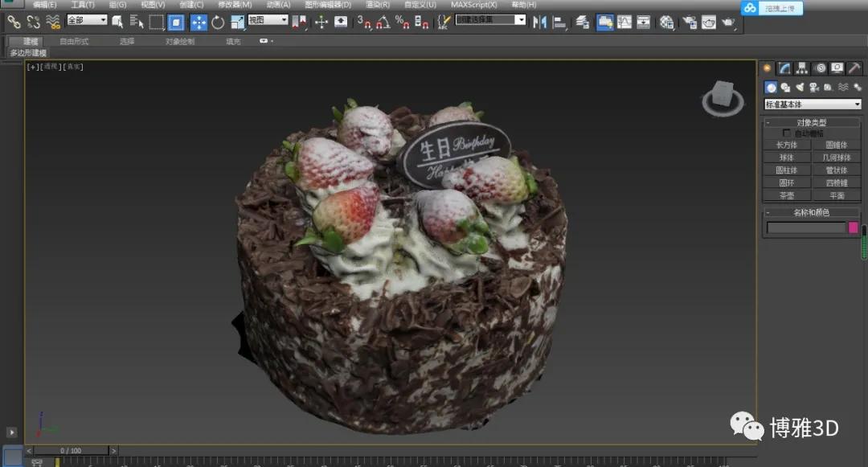Toggle the 自动栅格 checkbox
Image resolution: width=868 pixels, height=467 pixels.
point(787,133)
